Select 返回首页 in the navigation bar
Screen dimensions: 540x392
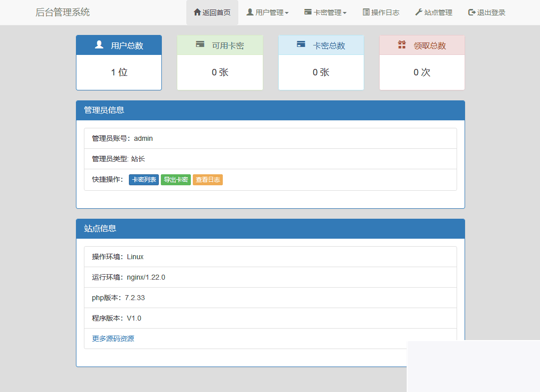point(212,12)
